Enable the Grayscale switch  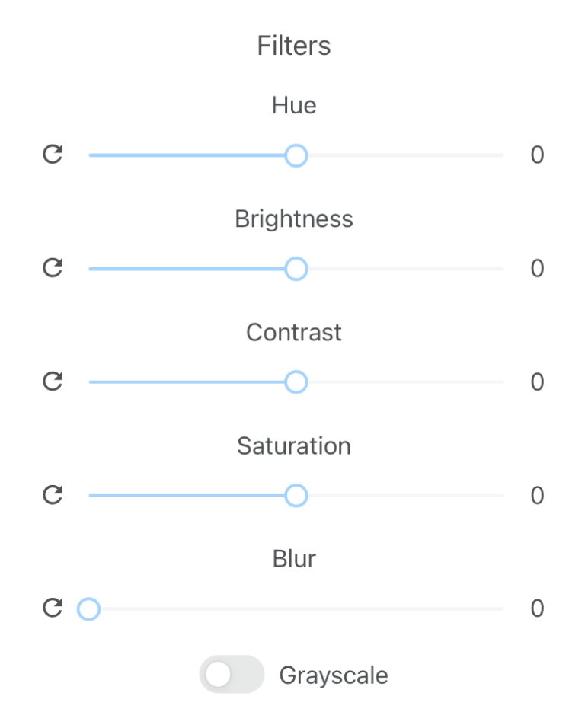[232, 675]
